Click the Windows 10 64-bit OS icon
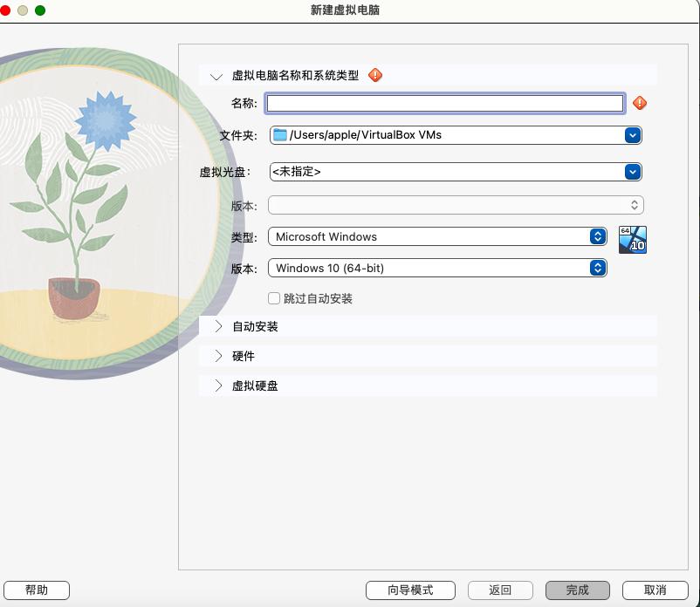This screenshot has width=700, height=607. click(632, 240)
